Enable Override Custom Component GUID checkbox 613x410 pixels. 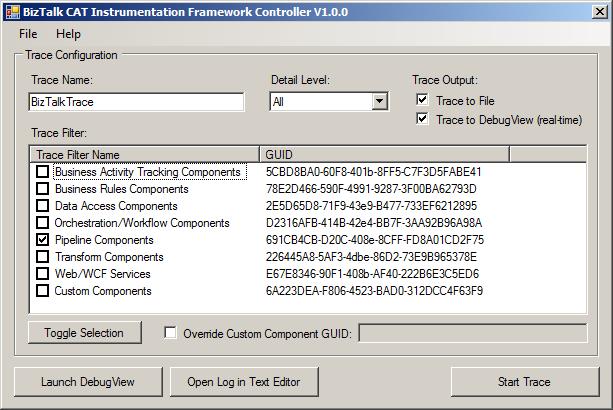tap(170, 333)
